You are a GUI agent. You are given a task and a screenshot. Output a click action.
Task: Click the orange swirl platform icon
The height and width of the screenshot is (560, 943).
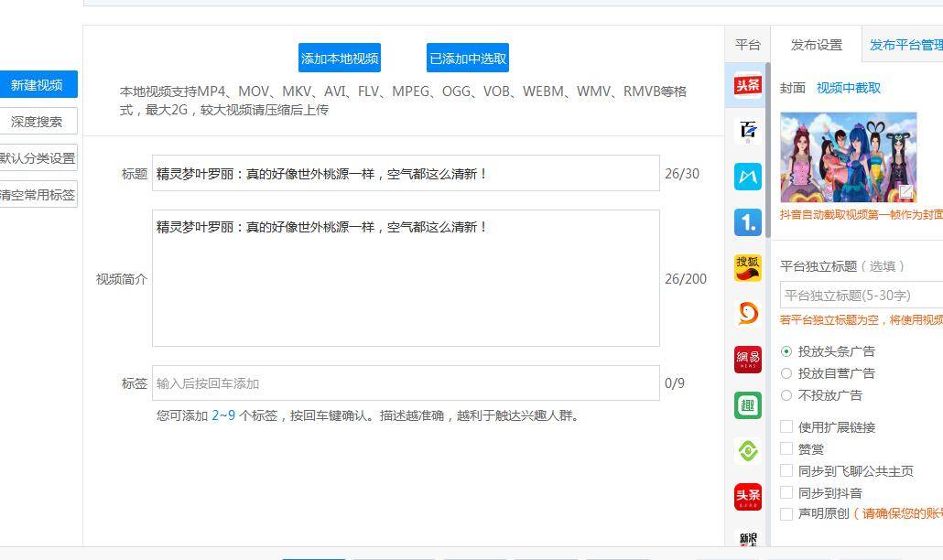click(x=747, y=314)
